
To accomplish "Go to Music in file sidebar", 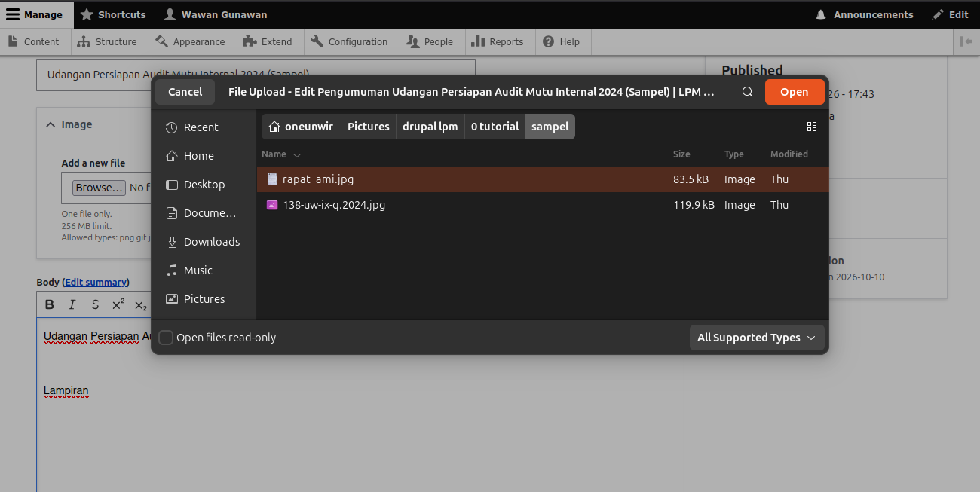I will pos(204,270).
